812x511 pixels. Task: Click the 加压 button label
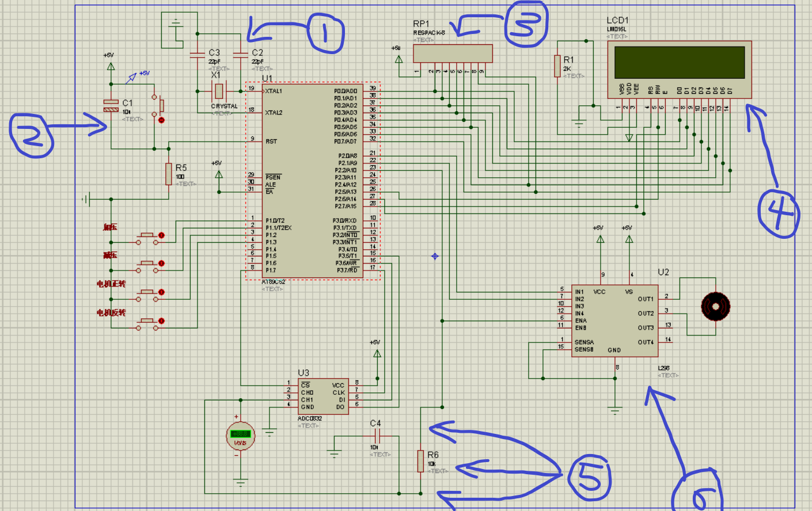tap(110, 227)
